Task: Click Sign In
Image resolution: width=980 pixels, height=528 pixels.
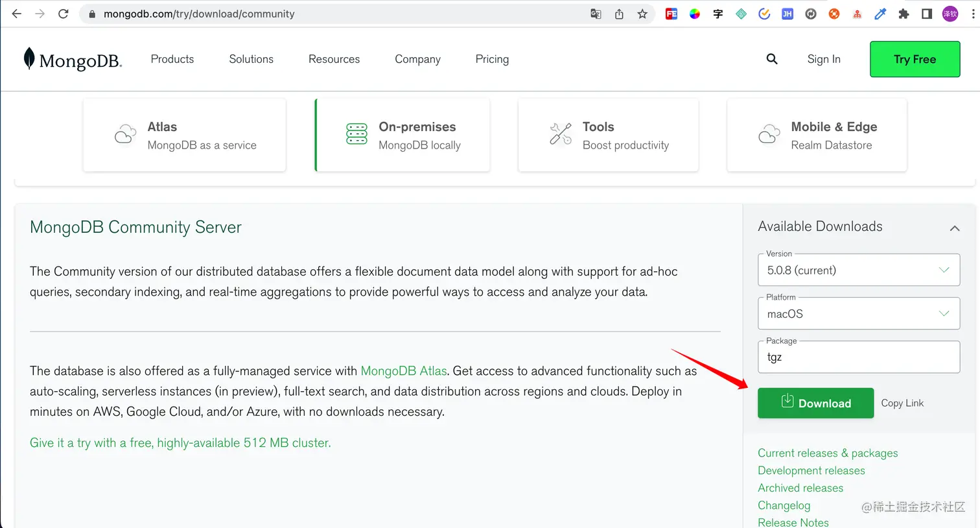Action: pos(824,59)
